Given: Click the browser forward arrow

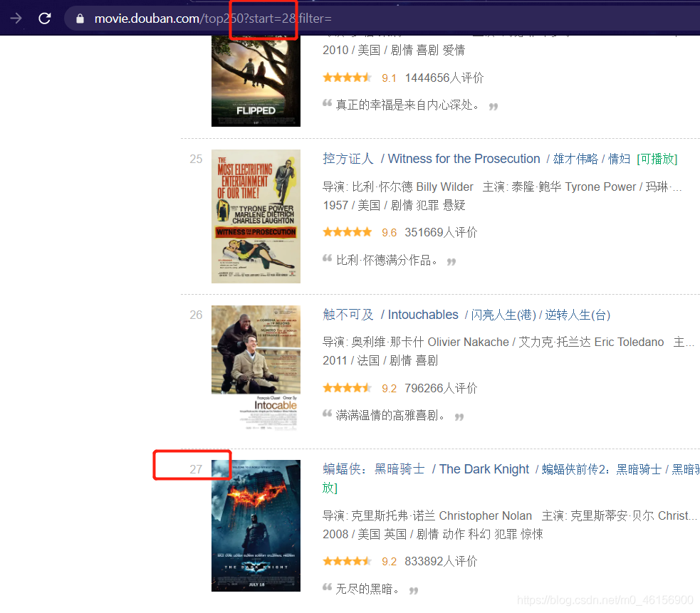Looking at the screenshot, I should point(16,19).
